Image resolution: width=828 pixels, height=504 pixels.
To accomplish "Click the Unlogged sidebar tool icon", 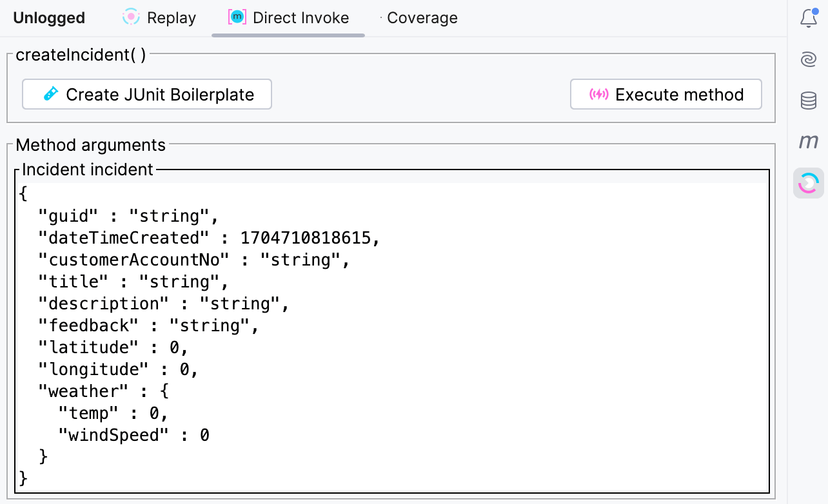I will tap(809, 184).
